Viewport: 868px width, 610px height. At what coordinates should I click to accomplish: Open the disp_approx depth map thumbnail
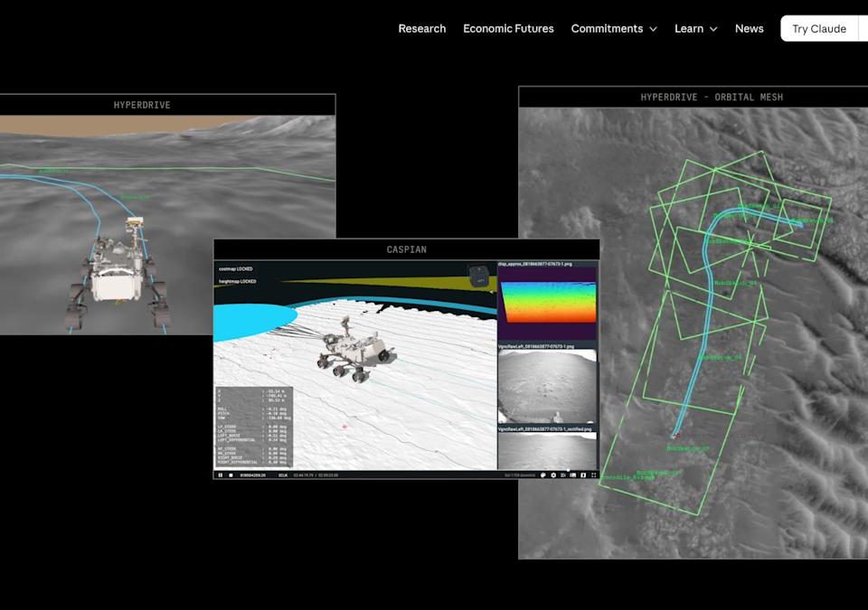549,298
